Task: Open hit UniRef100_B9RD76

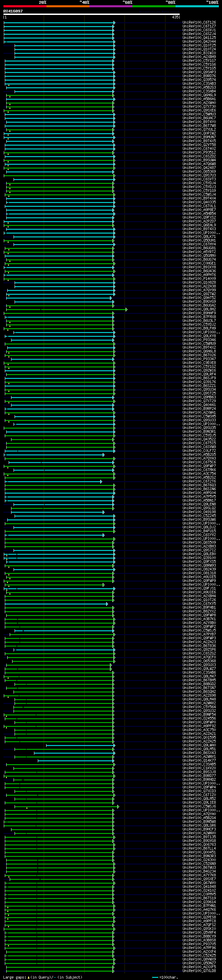Action: tap(199, 76)
